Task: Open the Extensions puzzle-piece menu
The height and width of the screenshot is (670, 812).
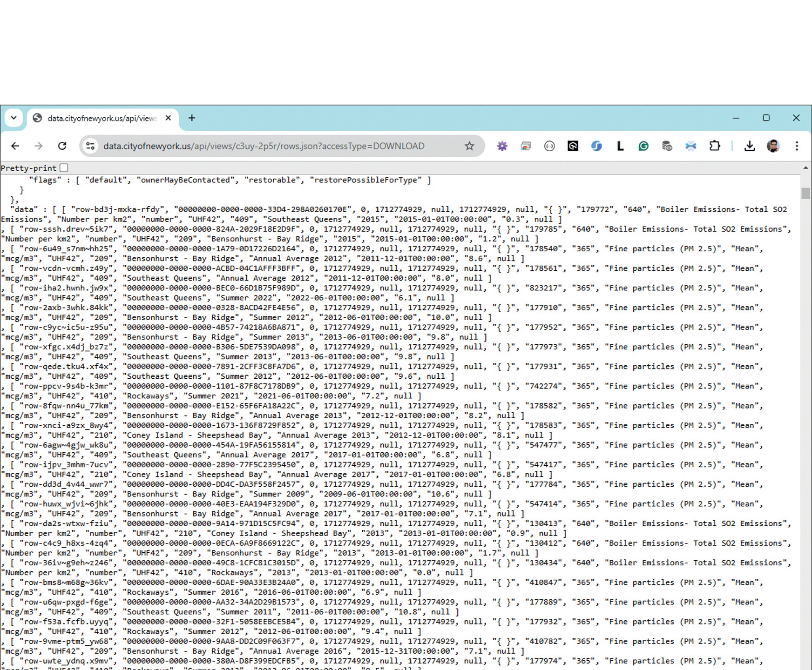Action: click(714, 146)
